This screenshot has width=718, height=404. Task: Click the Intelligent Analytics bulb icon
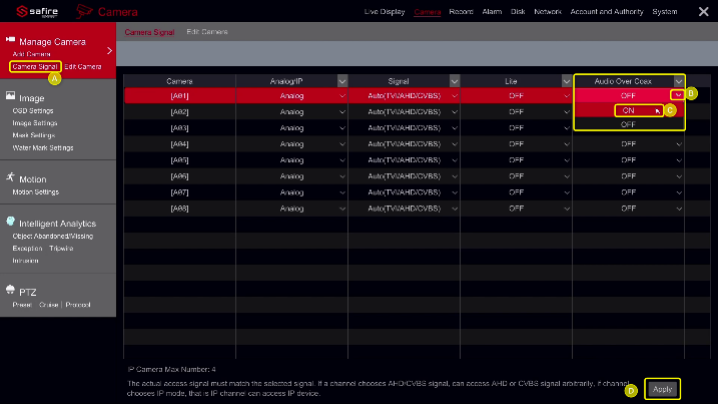coord(10,222)
